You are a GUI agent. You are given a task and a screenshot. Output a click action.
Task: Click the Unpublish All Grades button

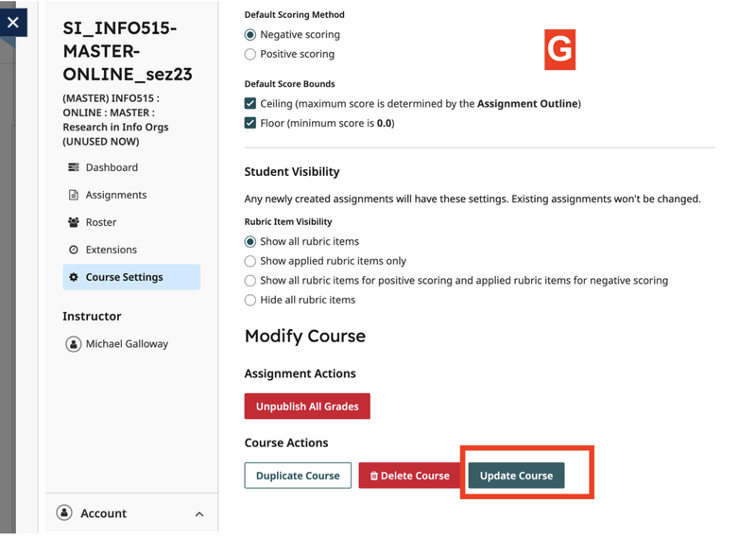click(x=307, y=407)
